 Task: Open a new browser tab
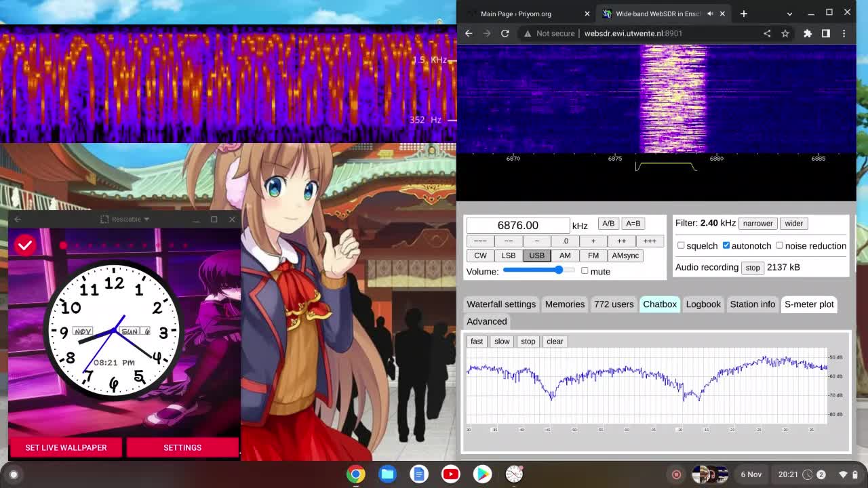(744, 14)
